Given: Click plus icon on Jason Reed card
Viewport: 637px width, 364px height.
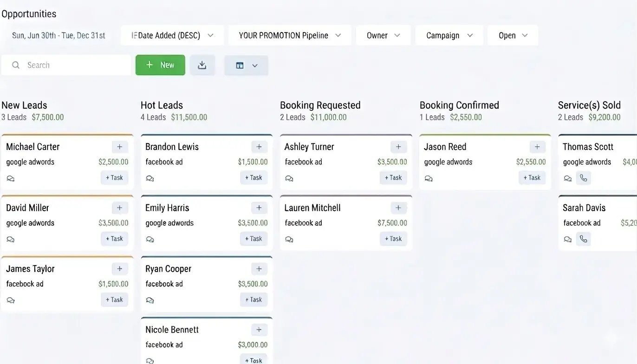Looking at the screenshot, I should coord(537,147).
